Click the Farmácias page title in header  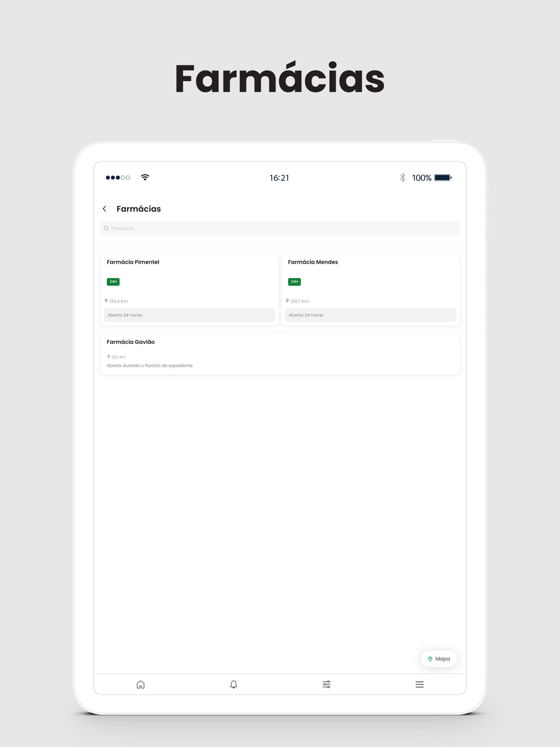(138, 209)
